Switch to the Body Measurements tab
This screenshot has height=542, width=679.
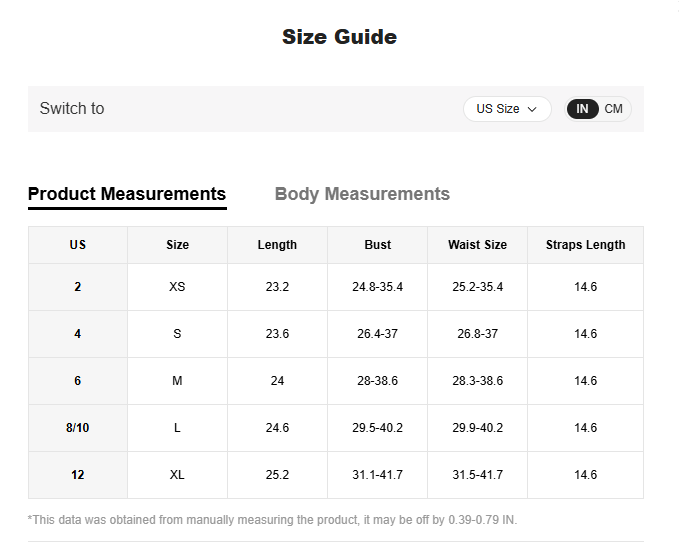(362, 194)
